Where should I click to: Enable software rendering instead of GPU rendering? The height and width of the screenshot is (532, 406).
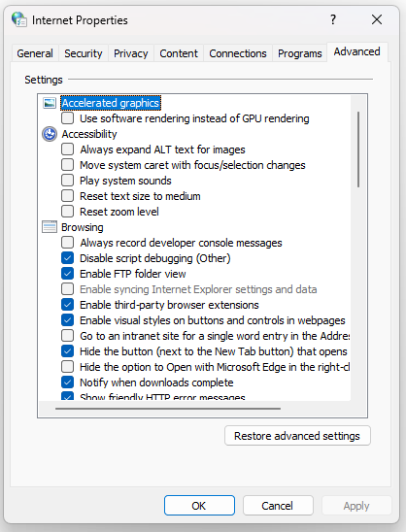click(68, 118)
